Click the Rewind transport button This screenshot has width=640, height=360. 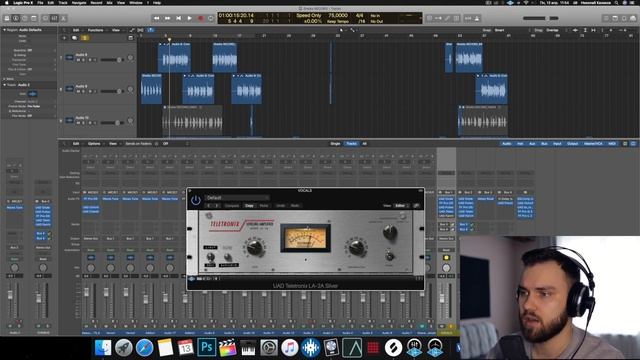point(156,18)
